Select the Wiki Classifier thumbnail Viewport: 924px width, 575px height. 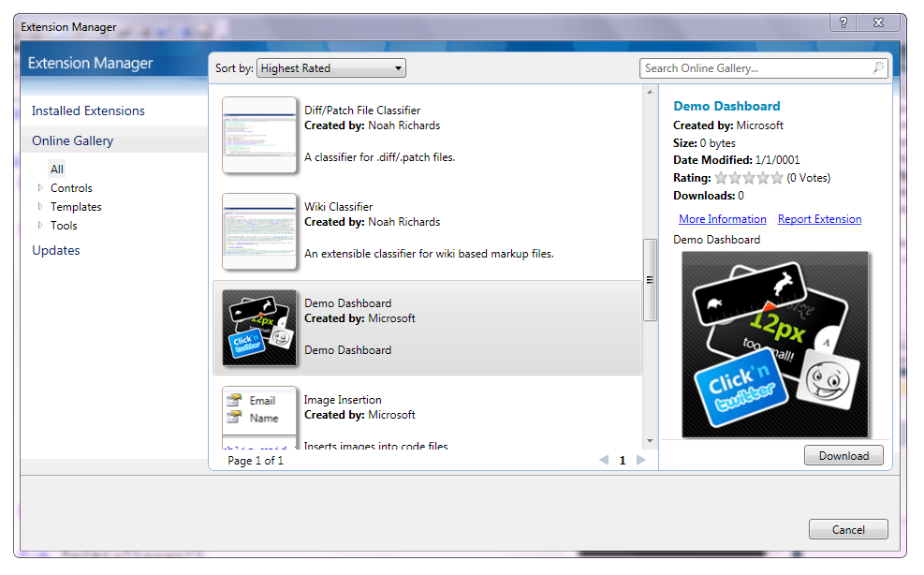point(259,231)
